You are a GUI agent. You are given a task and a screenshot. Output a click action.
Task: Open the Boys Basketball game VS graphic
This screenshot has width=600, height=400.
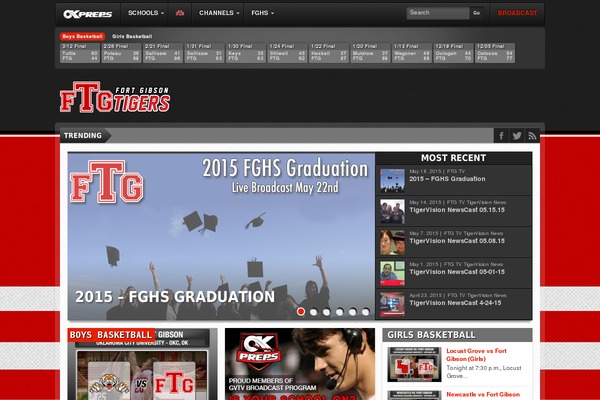[142, 371]
